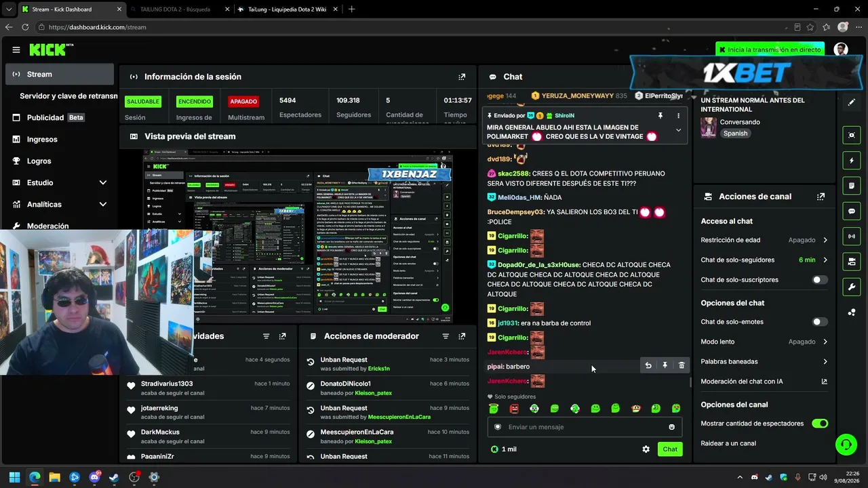The image size is (868, 488).
Task: Filter the activities feed list
Action: click(x=266, y=336)
